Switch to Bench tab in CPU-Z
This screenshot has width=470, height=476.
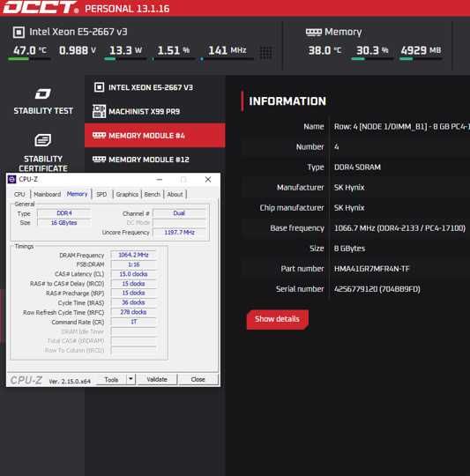click(x=153, y=194)
